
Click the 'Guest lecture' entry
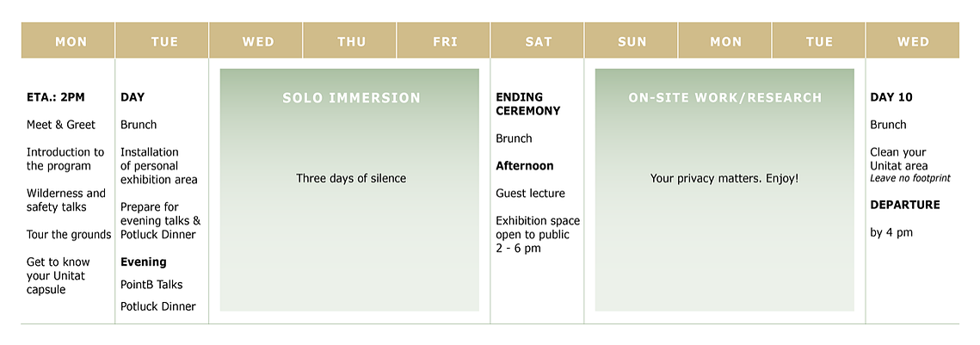[531, 193]
